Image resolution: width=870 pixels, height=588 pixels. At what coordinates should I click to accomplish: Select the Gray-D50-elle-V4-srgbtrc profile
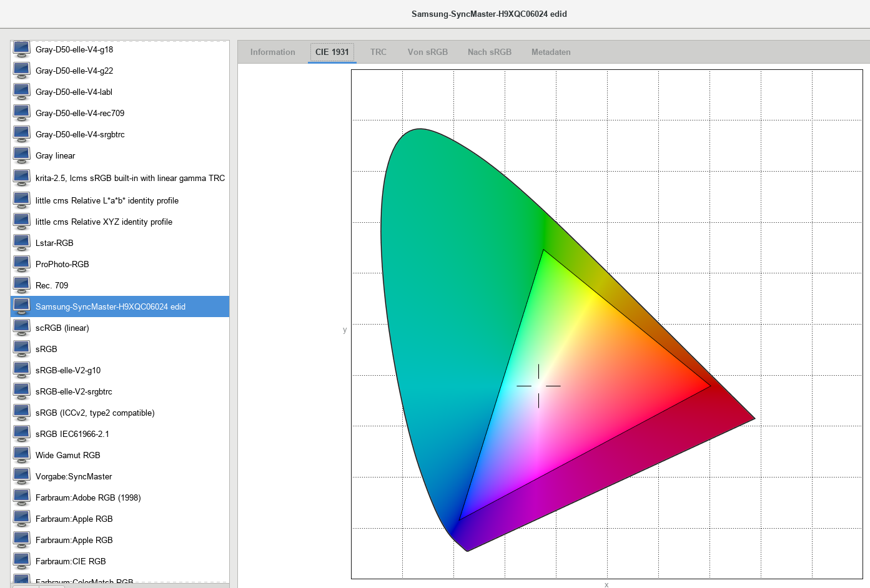[120, 134]
